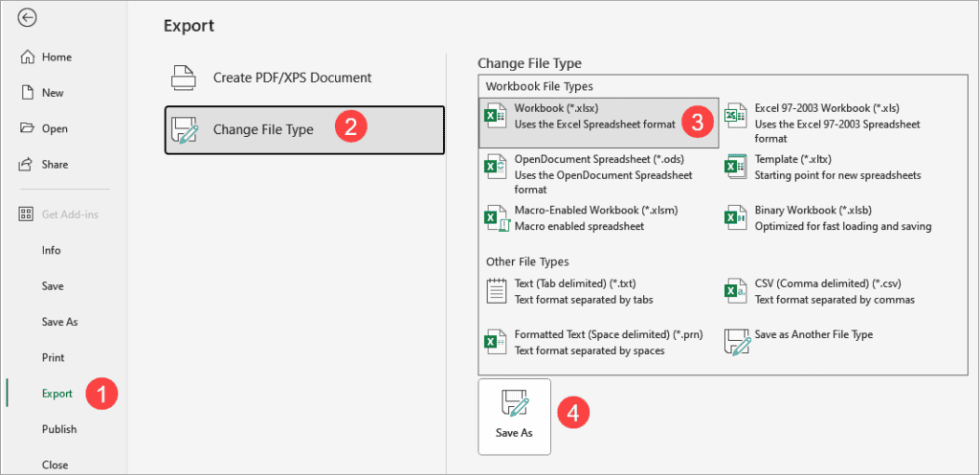Open the New menu item
Image resolution: width=980 pixels, height=475 pixels.
click(53, 93)
